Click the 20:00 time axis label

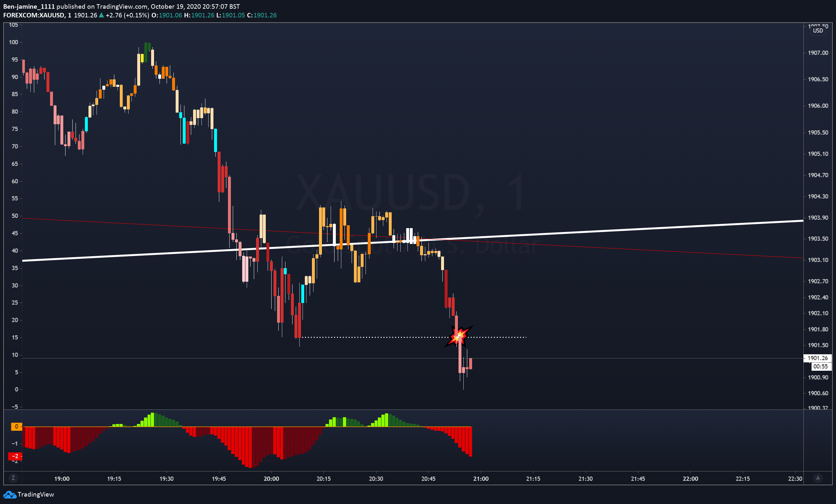[x=272, y=479]
